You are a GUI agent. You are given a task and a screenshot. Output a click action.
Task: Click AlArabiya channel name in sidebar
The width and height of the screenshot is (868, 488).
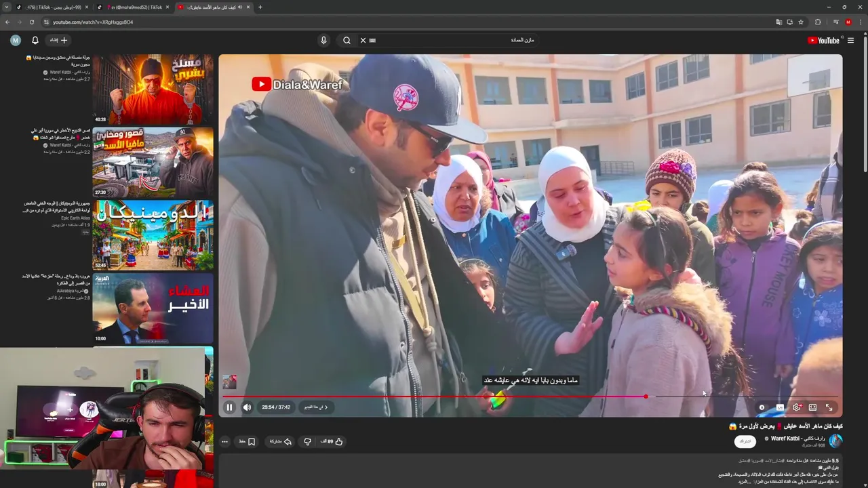click(x=73, y=291)
